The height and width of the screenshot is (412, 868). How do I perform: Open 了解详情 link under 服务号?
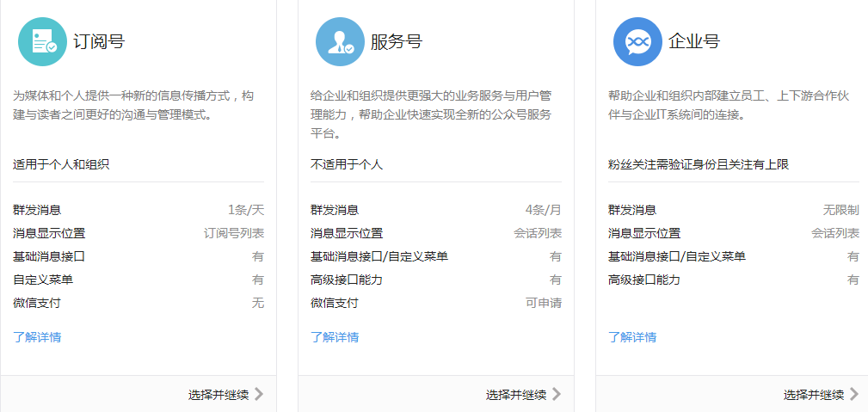(335, 336)
